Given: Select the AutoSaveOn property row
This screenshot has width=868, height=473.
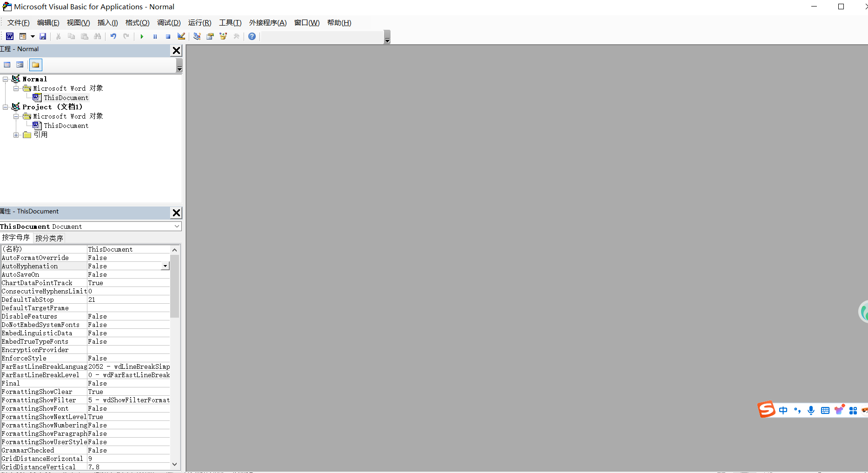Looking at the screenshot, I should (86, 274).
